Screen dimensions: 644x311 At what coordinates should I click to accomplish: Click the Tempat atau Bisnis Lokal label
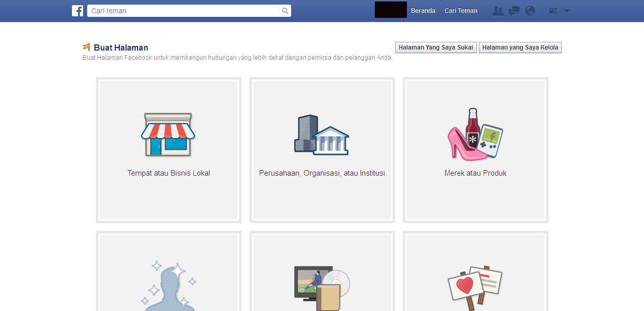point(169,173)
